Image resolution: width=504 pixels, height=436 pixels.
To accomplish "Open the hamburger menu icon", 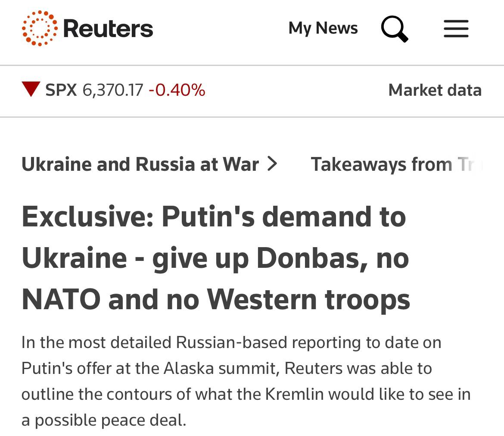I will pyautogui.click(x=456, y=28).
